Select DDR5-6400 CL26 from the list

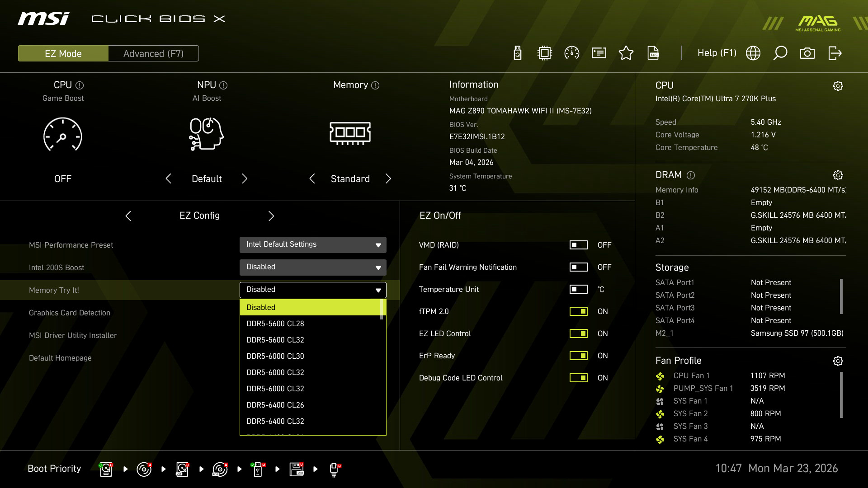point(275,405)
